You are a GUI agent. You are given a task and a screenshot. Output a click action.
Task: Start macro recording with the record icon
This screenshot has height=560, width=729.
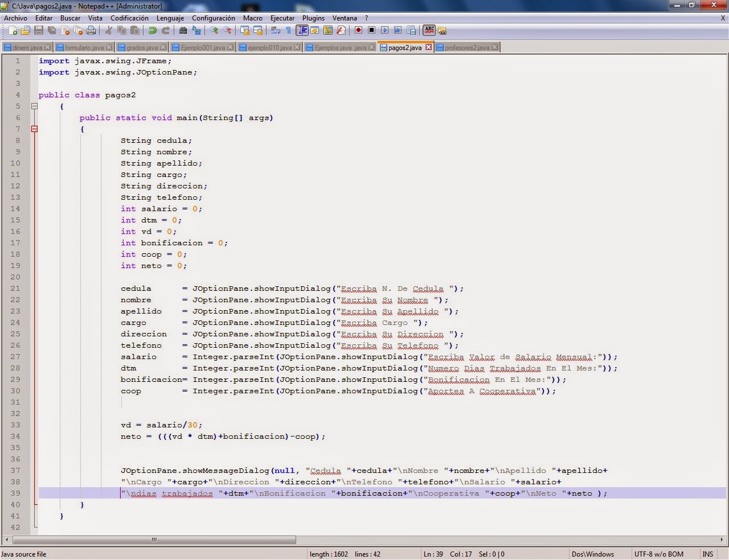pyautogui.click(x=359, y=30)
